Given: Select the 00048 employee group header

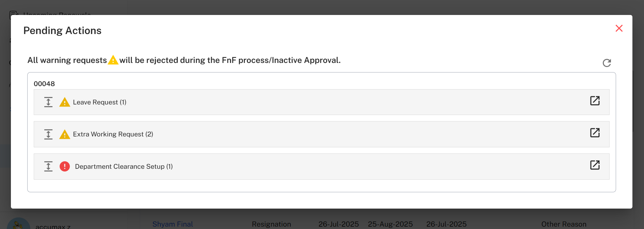Looking at the screenshot, I should click(44, 84).
